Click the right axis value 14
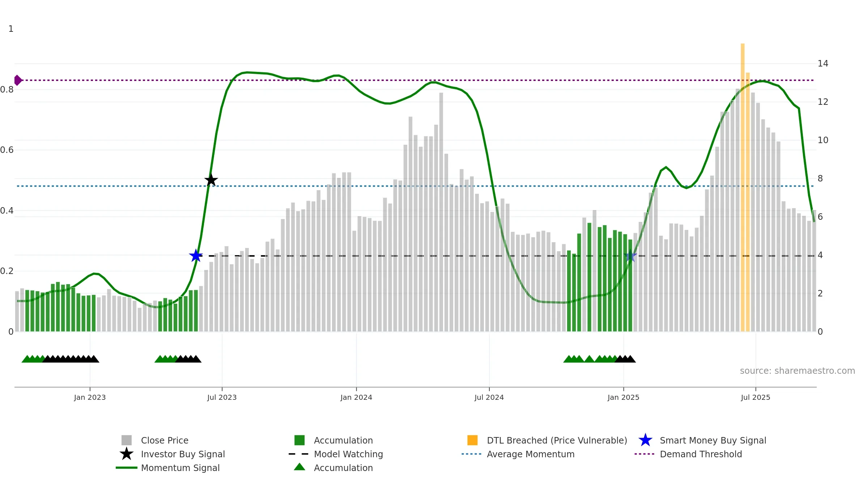The height and width of the screenshot is (488, 868). click(823, 64)
